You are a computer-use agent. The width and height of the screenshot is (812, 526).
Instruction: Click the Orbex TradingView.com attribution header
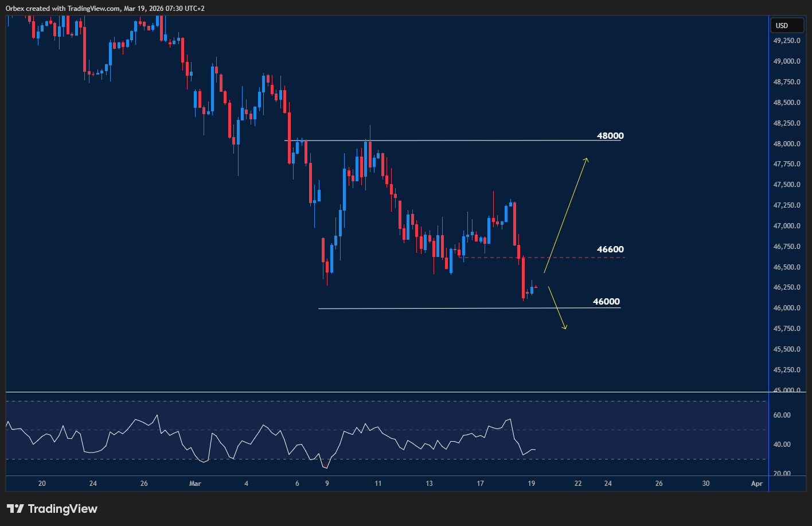tap(105, 9)
